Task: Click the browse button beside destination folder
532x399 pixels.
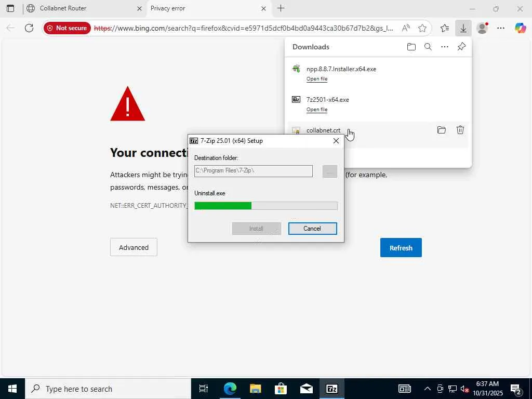Action: pos(330,171)
